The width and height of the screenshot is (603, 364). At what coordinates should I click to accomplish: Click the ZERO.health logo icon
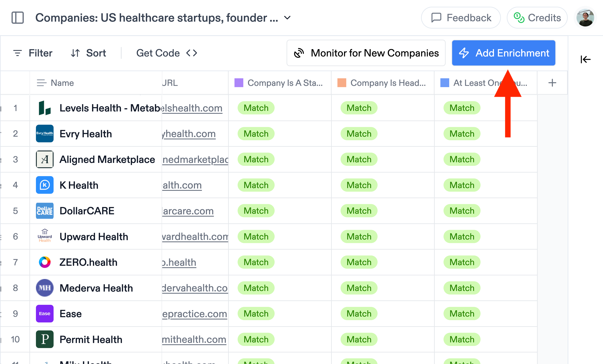point(45,262)
